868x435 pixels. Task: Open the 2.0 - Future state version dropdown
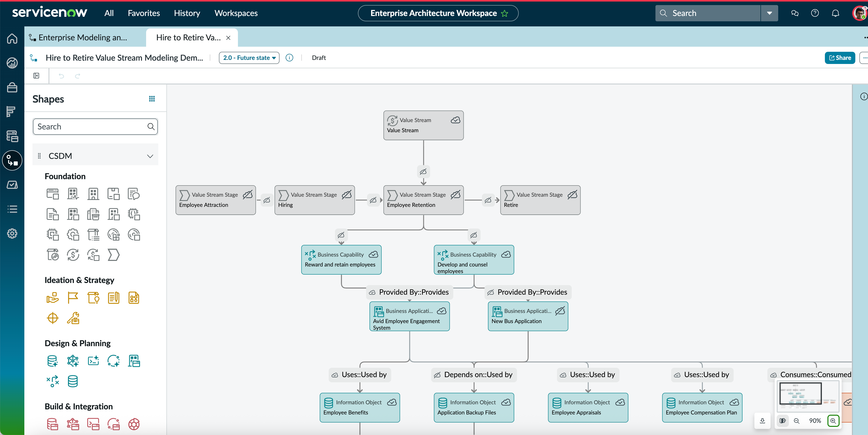[249, 58]
